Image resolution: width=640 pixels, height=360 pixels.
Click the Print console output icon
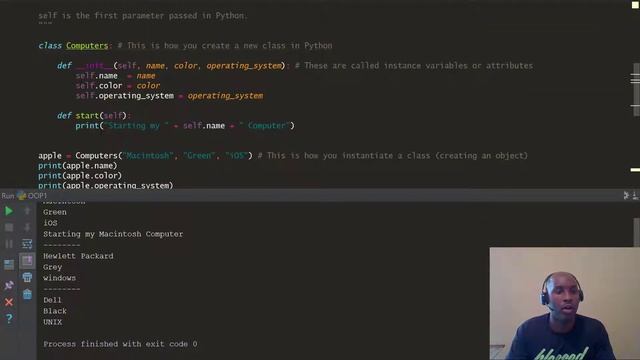click(x=27, y=278)
